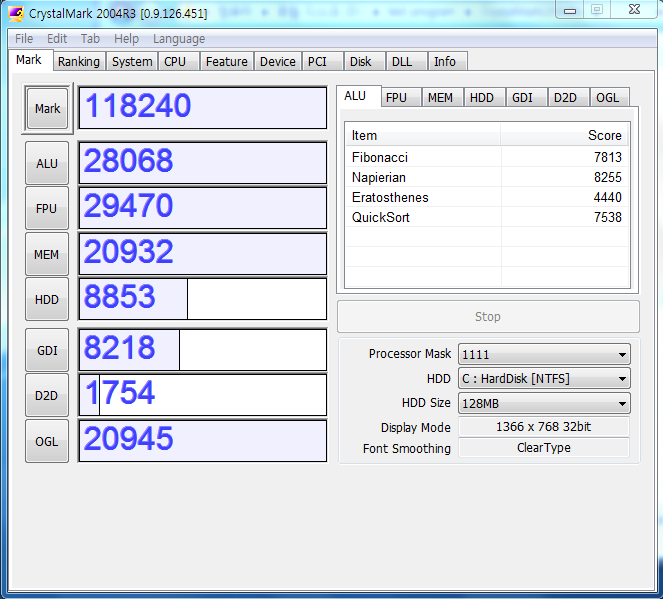Screen dimensions: 663x599
Task: Run the D2D benchmark button
Action: click(x=47, y=396)
